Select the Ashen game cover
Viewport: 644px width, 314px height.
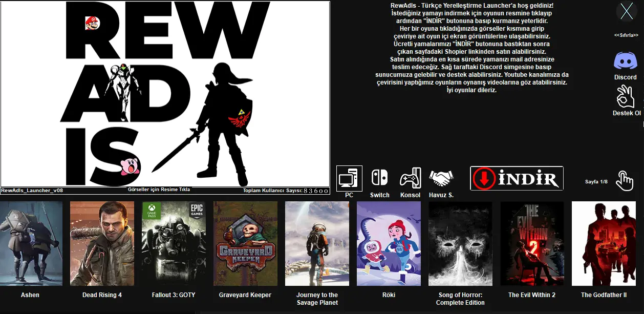click(31, 243)
